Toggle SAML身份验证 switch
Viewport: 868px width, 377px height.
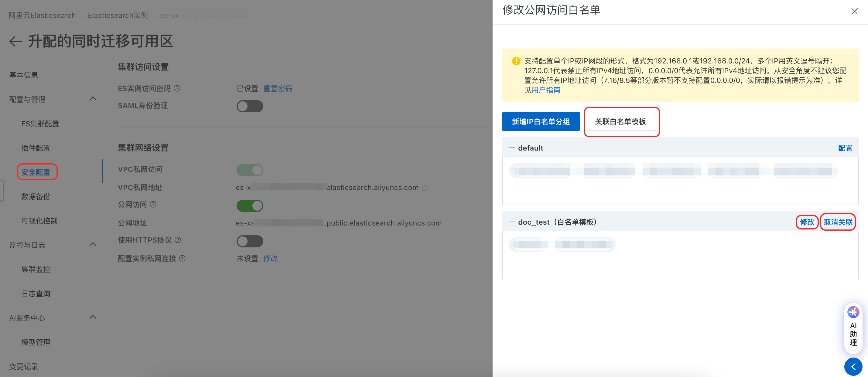(250, 106)
